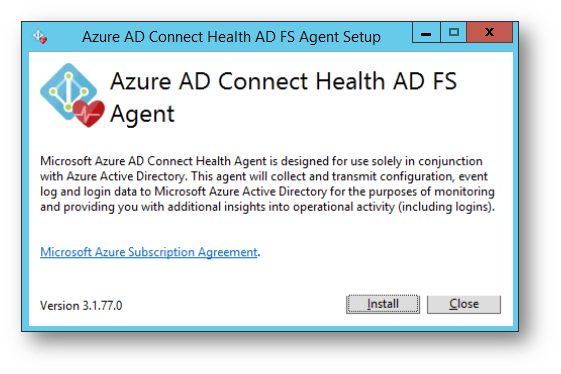
Task: Minimize the setup window
Action: 426,33
